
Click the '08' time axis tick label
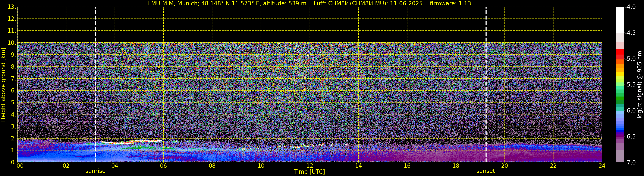(212, 166)
